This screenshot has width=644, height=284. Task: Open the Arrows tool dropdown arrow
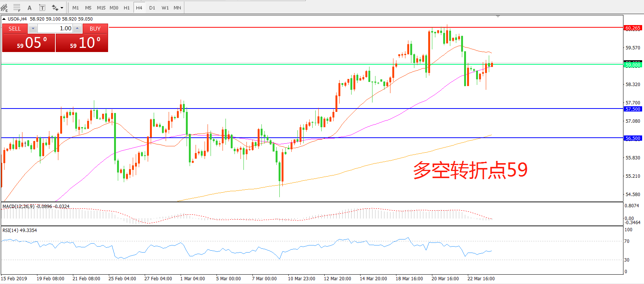62,8
